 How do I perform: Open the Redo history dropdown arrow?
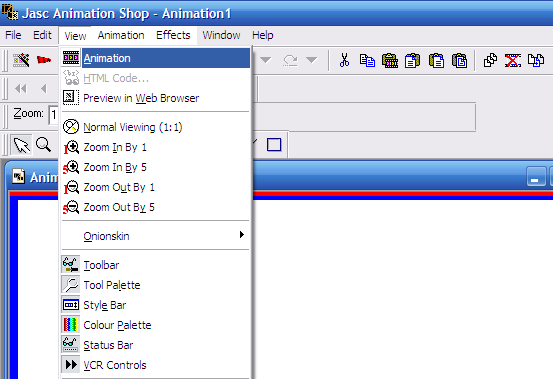311,60
